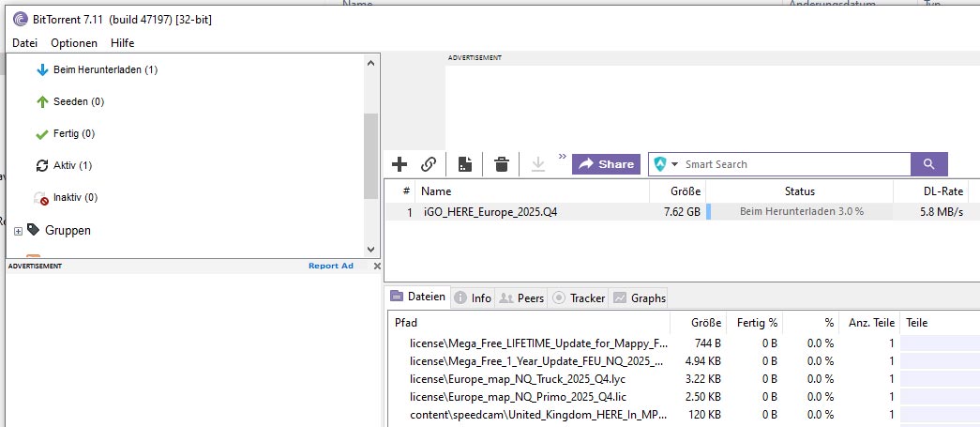Screen dimensions: 980x427
Task: Click the Create New Torrent file icon
Action: tap(465, 164)
